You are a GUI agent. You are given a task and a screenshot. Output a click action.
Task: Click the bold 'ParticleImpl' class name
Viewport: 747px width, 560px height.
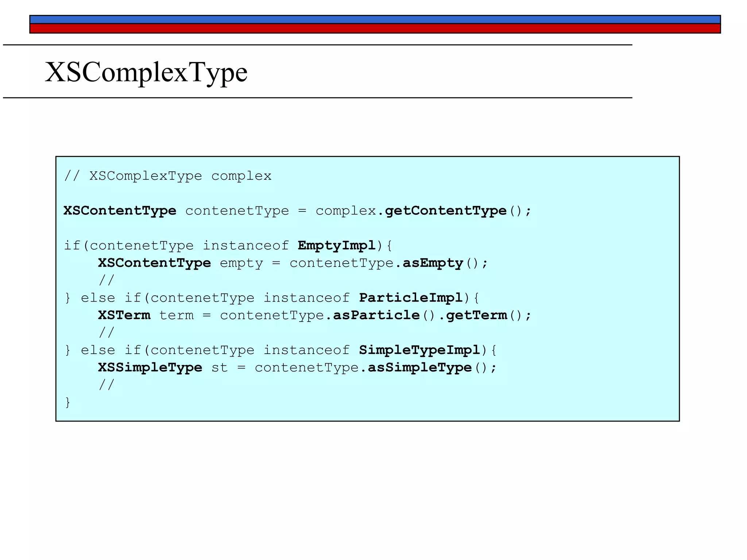(x=411, y=298)
